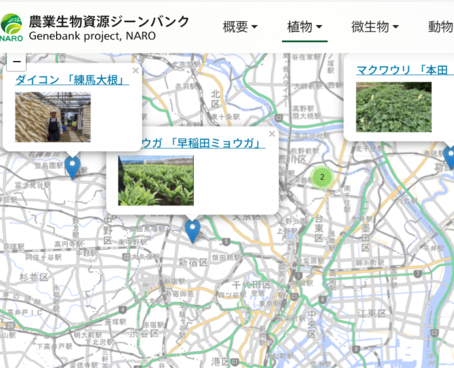
Task: Close the 早稲田ミョウガ popup
Action: [272, 134]
